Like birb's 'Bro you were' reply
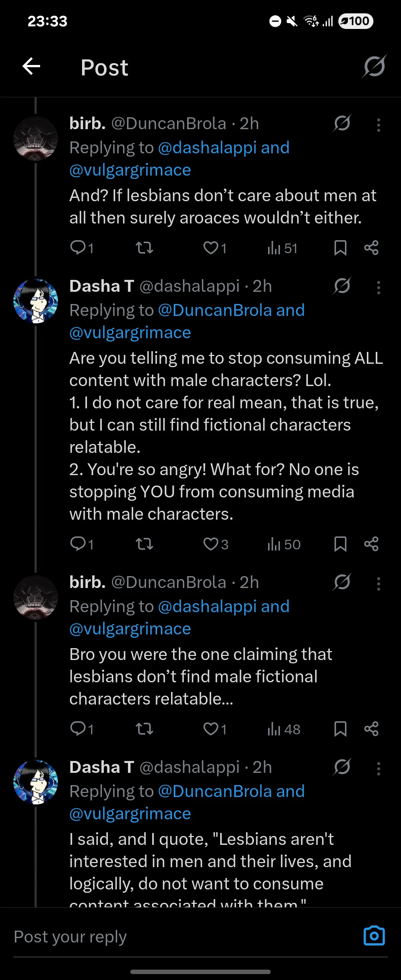The image size is (401, 980). (215, 729)
